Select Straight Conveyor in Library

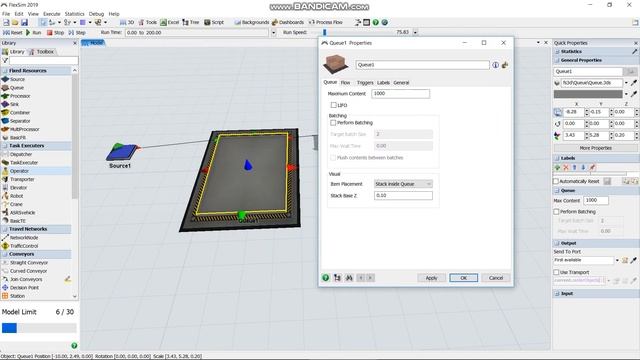click(x=25, y=263)
